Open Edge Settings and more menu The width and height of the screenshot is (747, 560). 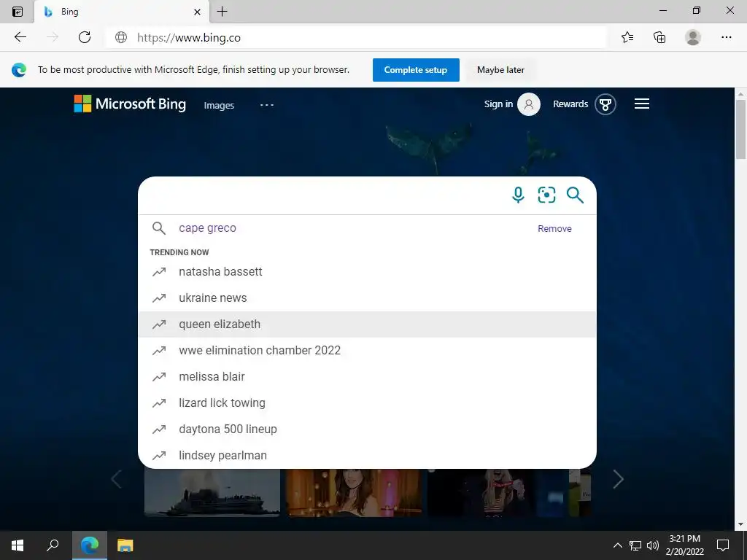(x=726, y=37)
